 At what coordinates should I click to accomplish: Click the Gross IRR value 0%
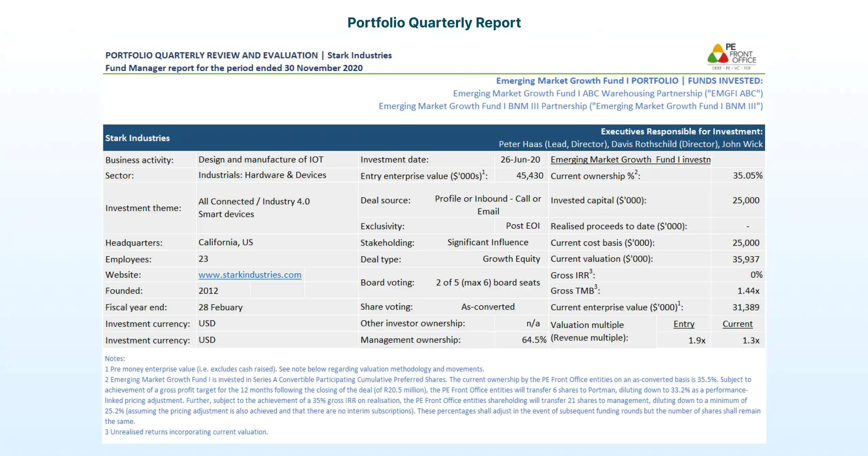coord(756,275)
